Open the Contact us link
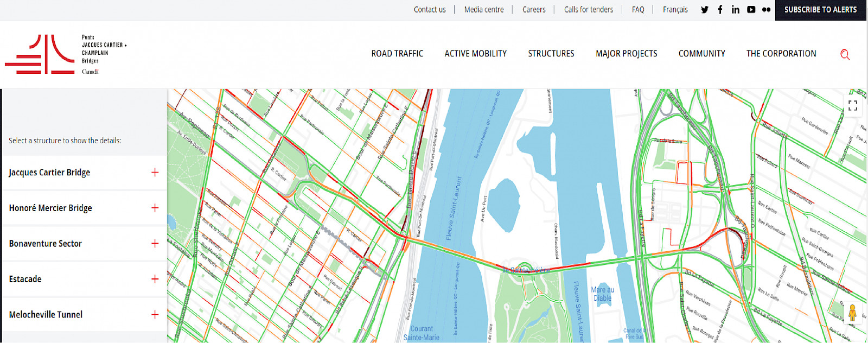Viewport: 868px width, 343px height. tap(430, 10)
